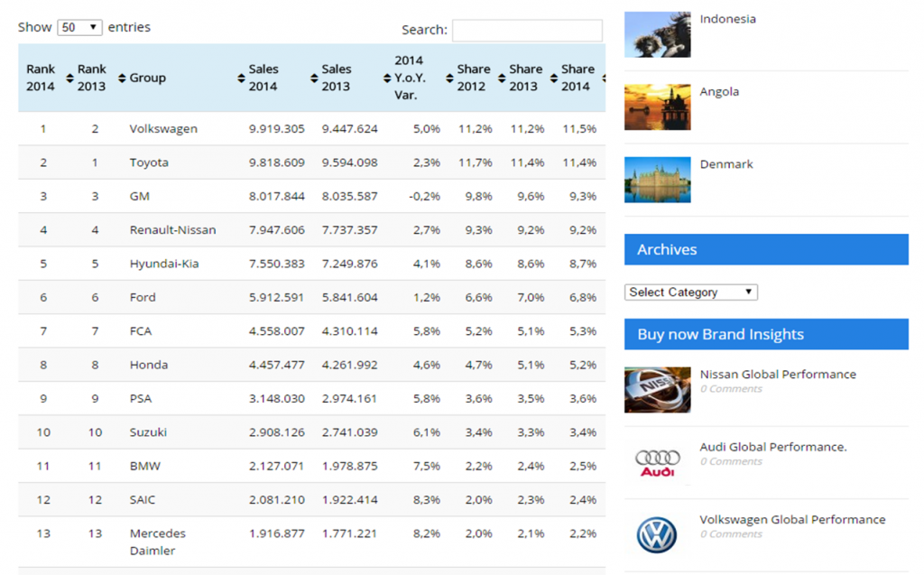Click the sales value 9.594.098
The width and height of the screenshot is (924, 575).
pos(349,162)
